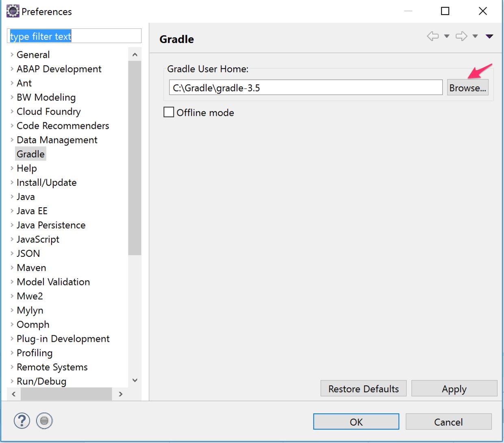The height and width of the screenshot is (443, 504).
Task: Click the vertical scrollbar thumb in tree
Action: click(x=135, y=158)
